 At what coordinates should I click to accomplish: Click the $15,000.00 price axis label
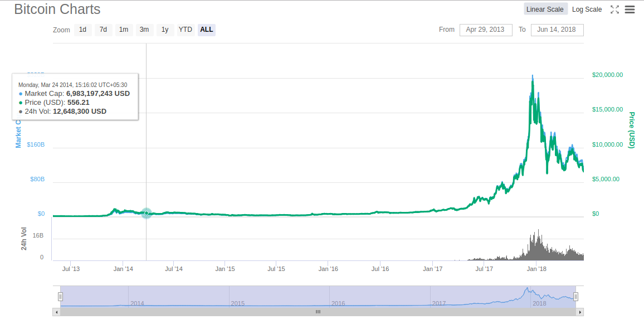tap(607, 109)
